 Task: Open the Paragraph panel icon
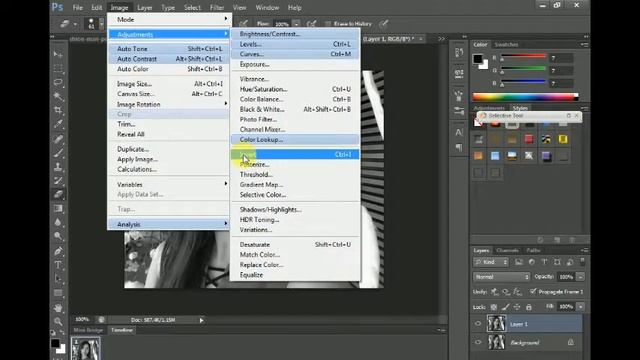(x=459, y=147)
